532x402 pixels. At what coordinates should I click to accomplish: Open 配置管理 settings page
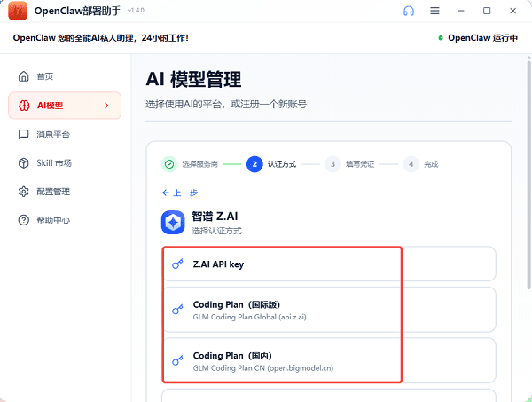coord(65,192)
